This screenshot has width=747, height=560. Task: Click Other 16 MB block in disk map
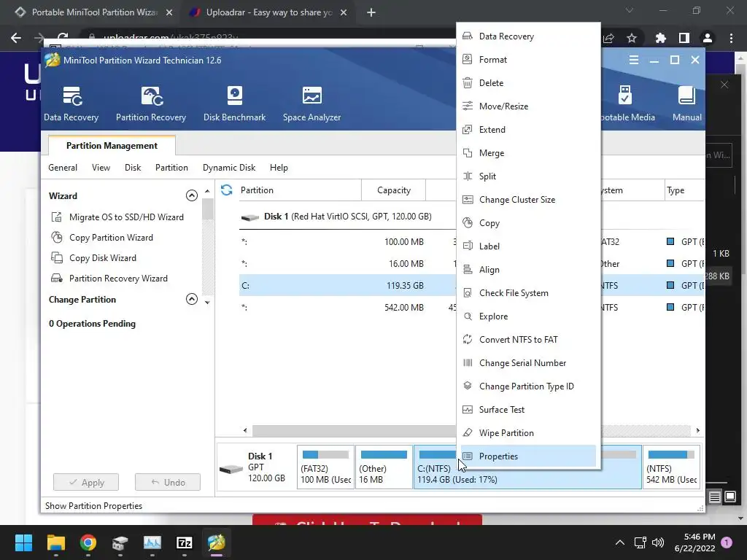[x=384, y=467]
